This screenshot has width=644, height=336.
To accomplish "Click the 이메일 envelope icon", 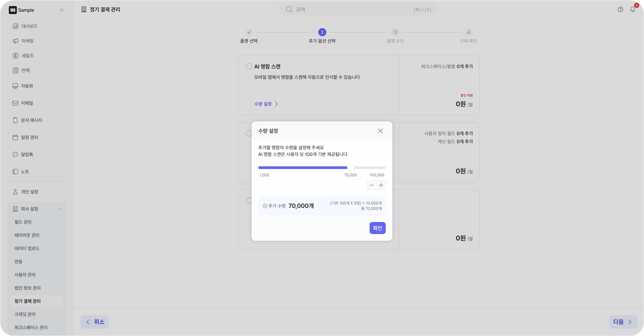I will (15, 103).
